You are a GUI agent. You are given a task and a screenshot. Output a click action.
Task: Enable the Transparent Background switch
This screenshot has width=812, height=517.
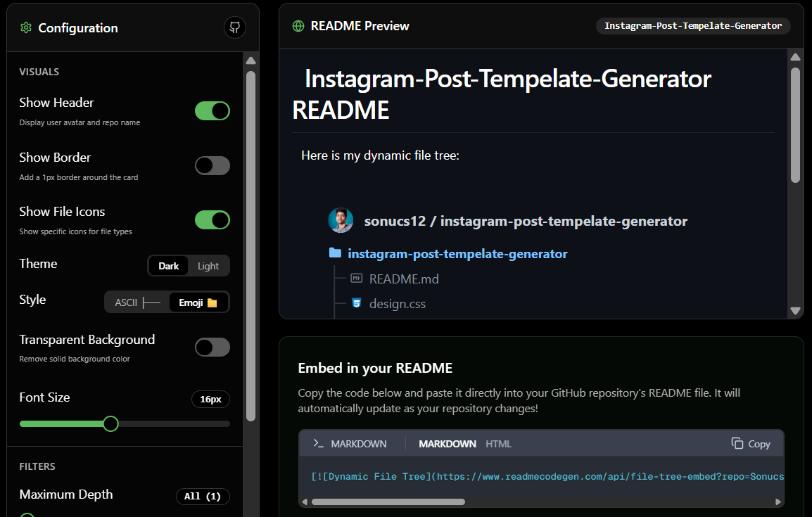click(212, 347)
